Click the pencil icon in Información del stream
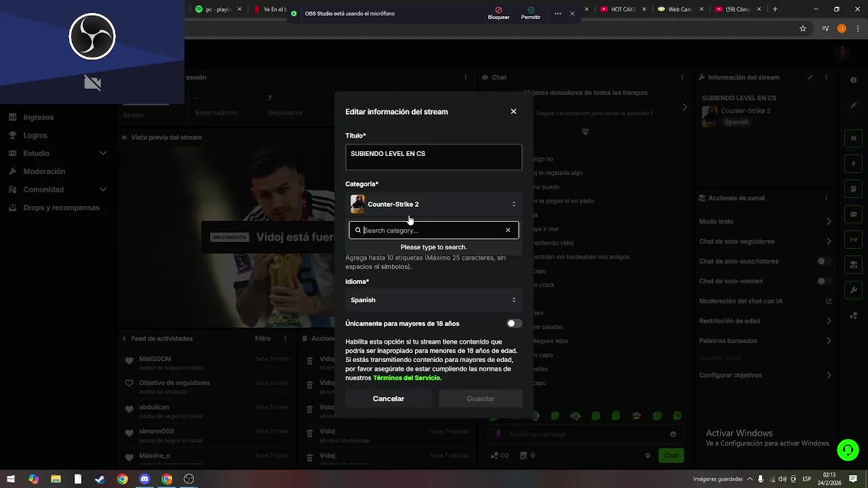Viewport: 868px width, 488px height. [x=810, y=77]
